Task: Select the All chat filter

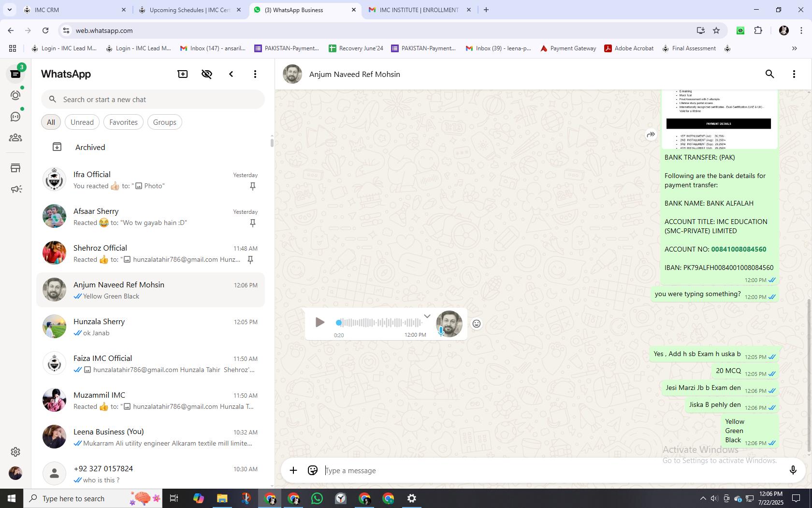Action: [x=51, y=122]
